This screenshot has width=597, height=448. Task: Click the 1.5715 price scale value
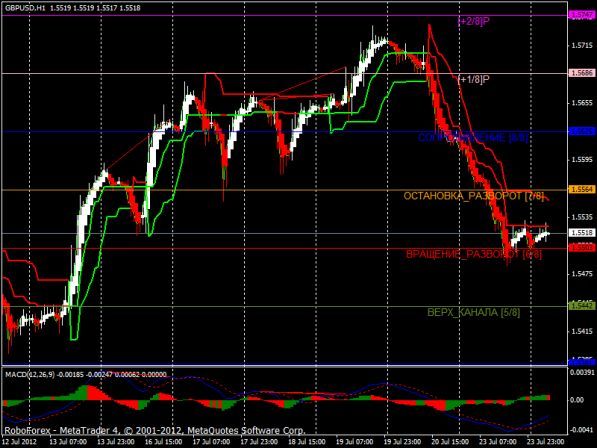(582, 46)
